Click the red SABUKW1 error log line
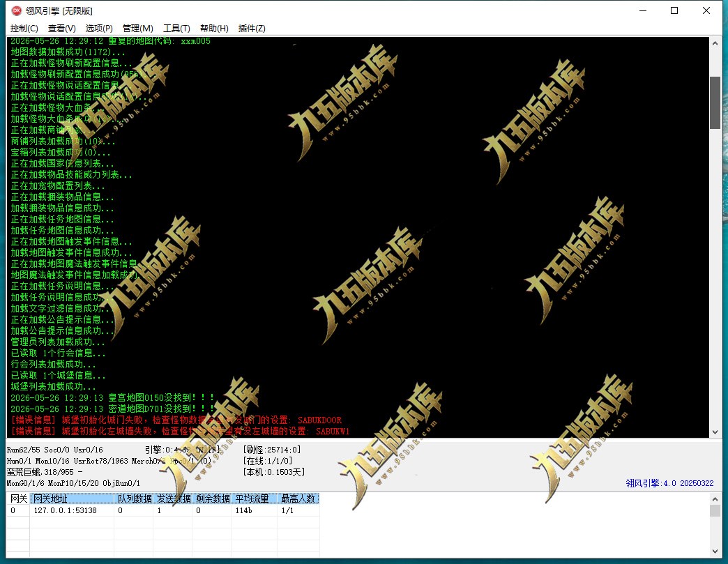This screenshot has height=564, width=728. point(180,432)
